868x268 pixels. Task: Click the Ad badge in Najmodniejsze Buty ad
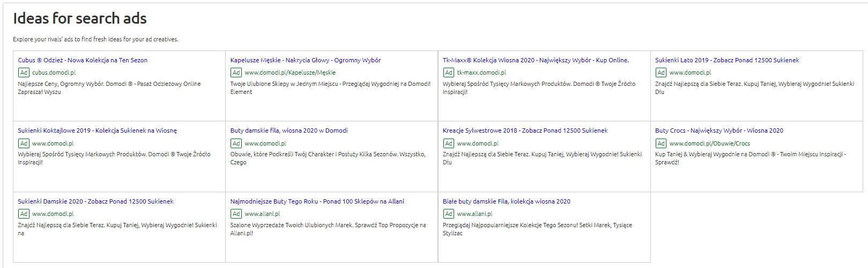pyautogui.click(x=236, y=214)
